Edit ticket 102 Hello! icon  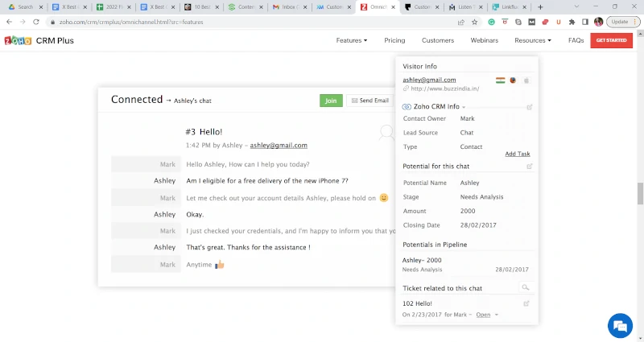tap(526, 303)
